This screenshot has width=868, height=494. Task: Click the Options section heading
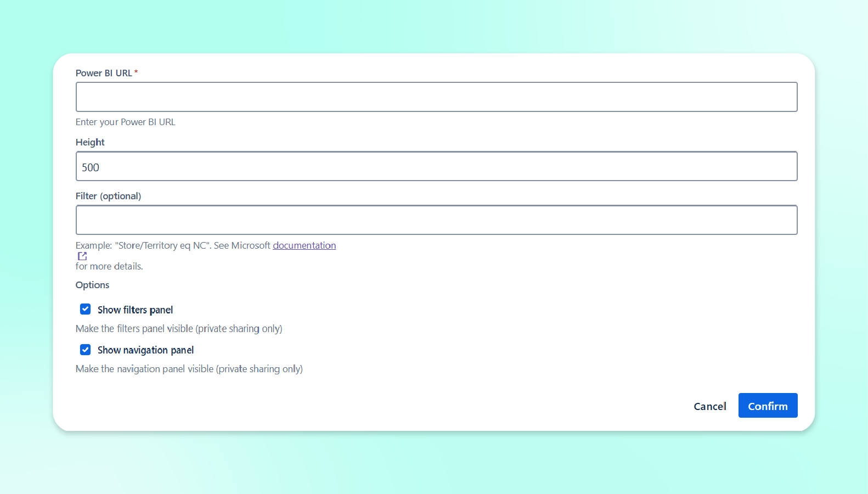[x=92, y=285]
